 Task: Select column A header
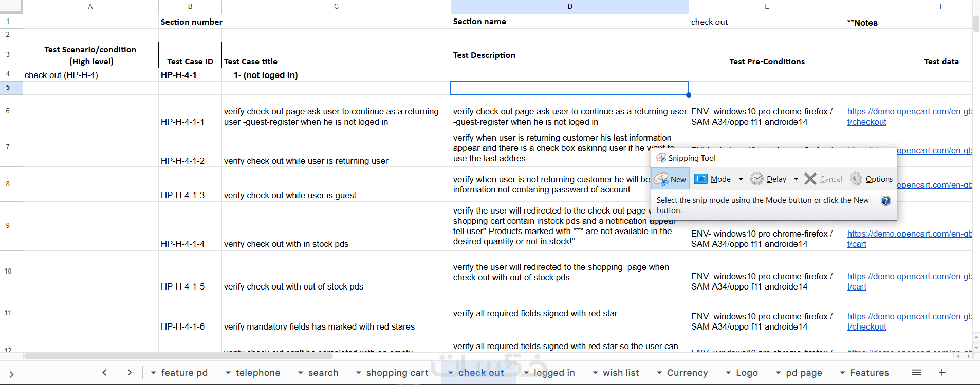point(90,7)
